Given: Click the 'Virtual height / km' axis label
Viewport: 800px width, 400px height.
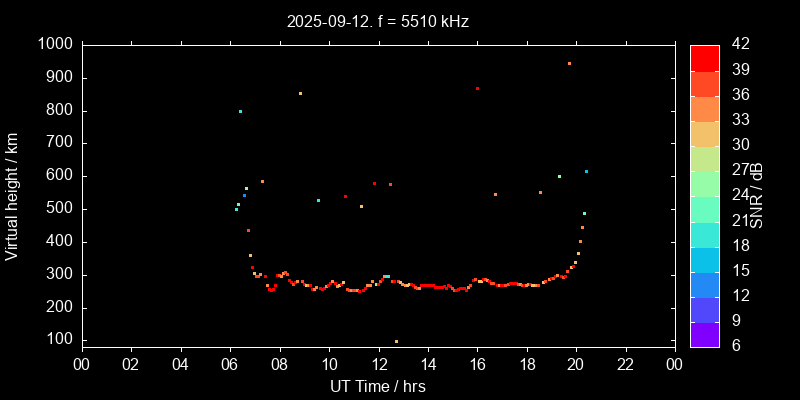Looking at the screenshot, I should point(12,194).
